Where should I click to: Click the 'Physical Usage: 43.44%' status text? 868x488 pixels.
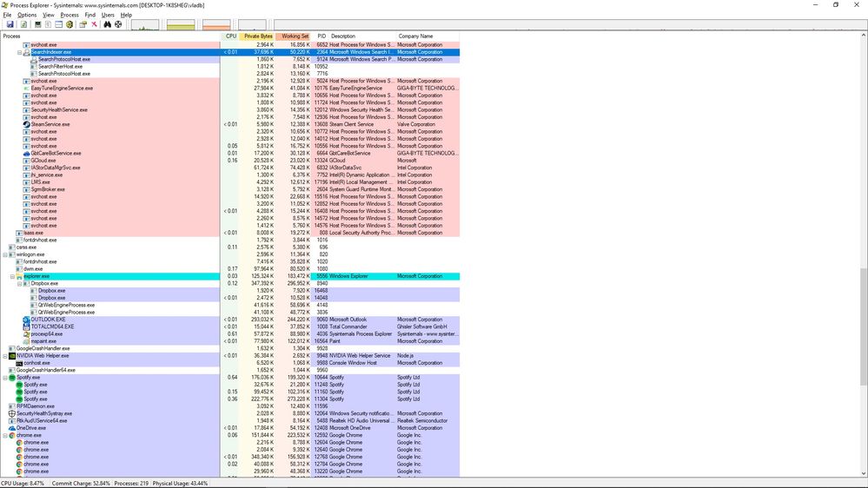pyautogui.click(x=181, y=484)
